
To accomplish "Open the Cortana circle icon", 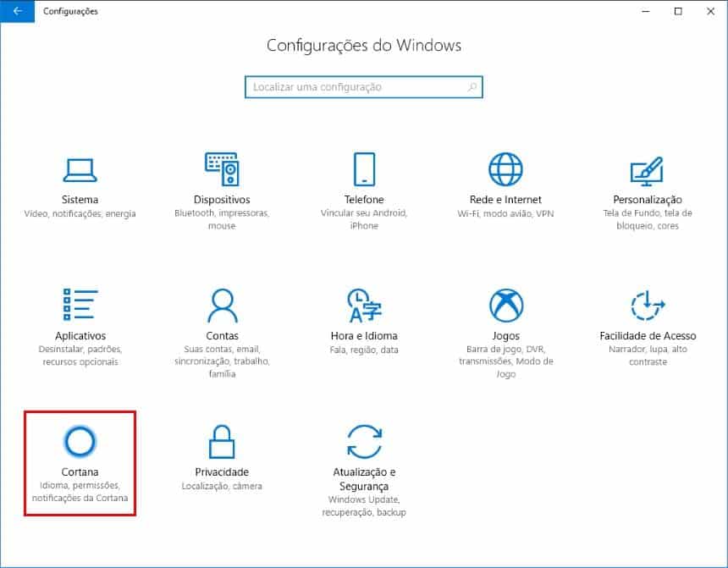I will [x=80, y=441].
